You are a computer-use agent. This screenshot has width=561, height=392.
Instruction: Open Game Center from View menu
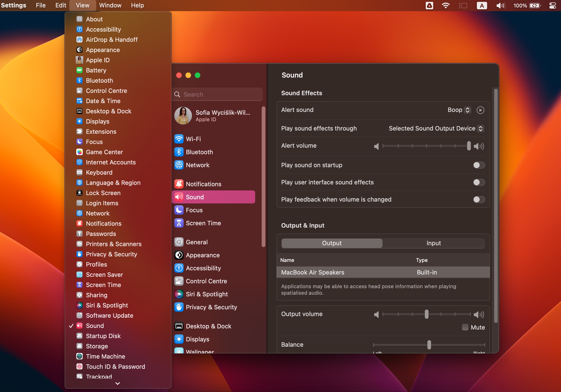(104, 152)
